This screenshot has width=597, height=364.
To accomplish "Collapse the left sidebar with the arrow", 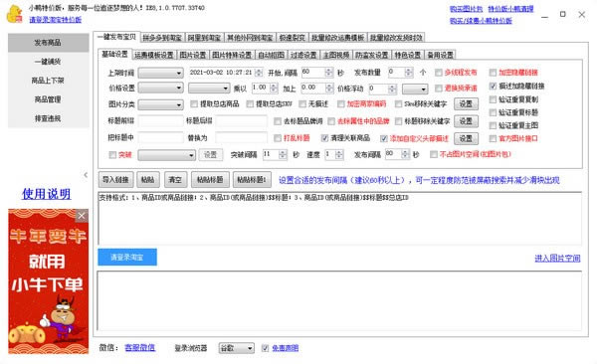I will coord(86,175).
